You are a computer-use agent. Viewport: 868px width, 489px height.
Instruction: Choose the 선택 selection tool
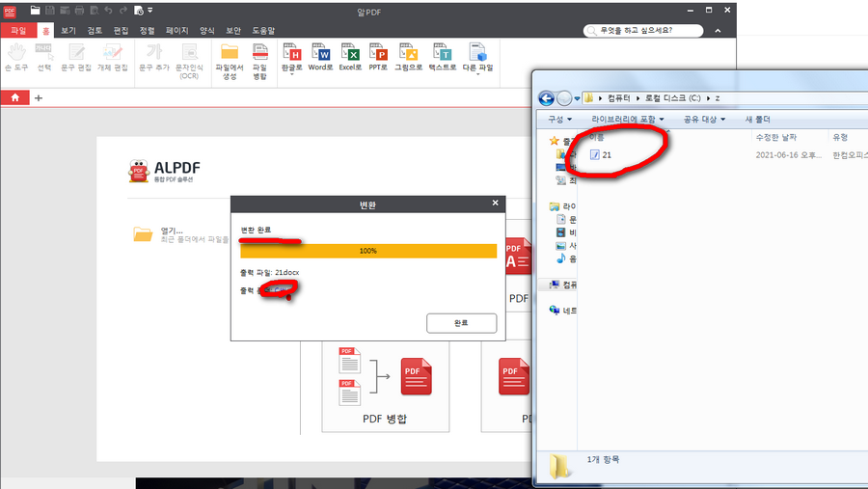(43, 57)
